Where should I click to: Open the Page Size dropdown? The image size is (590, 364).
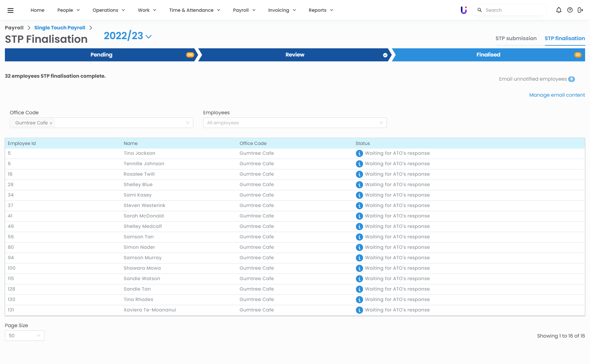click(24, 336)
